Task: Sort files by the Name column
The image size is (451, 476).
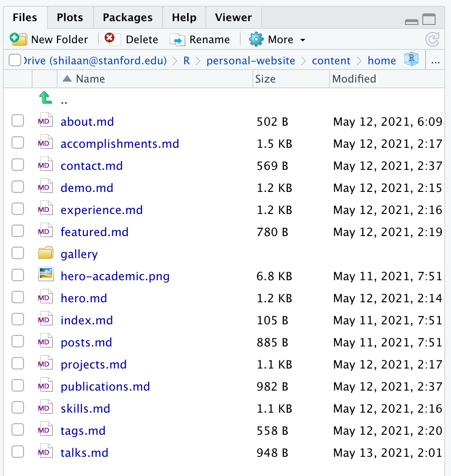Action: (x=90, y=79)
